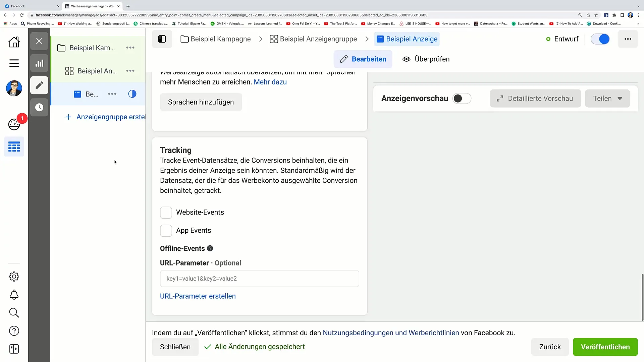Screen dimensions: 644x362
Task: Focus the URL-Parameter input field
Action: click(259, 279)
